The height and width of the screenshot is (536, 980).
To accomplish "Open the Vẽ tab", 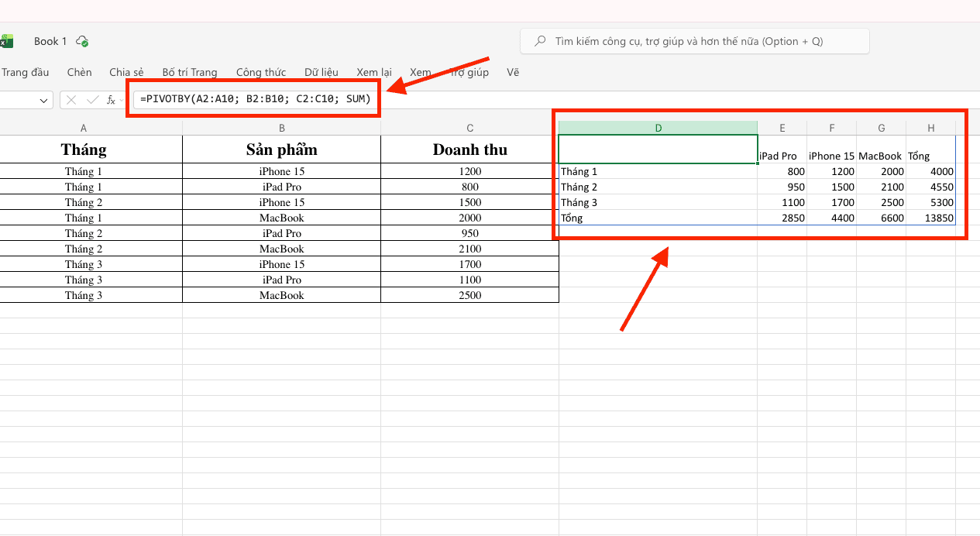I will pyautogui.click(x=513, y=72).
